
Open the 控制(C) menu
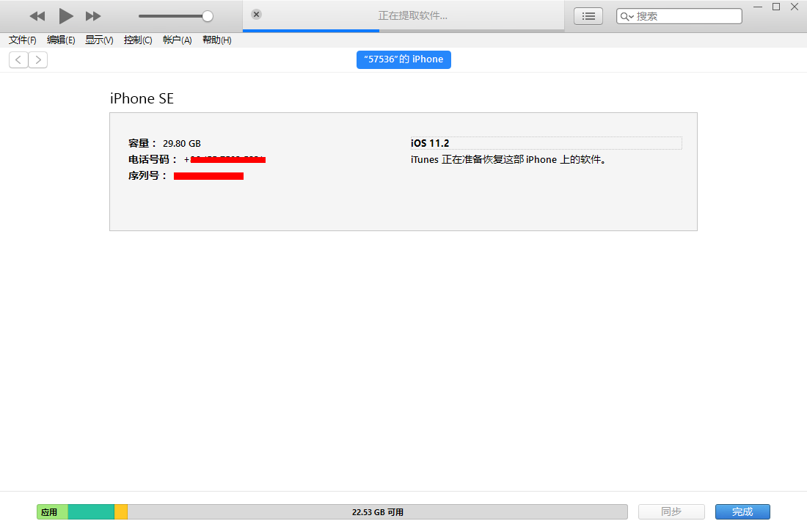point(138,40)
